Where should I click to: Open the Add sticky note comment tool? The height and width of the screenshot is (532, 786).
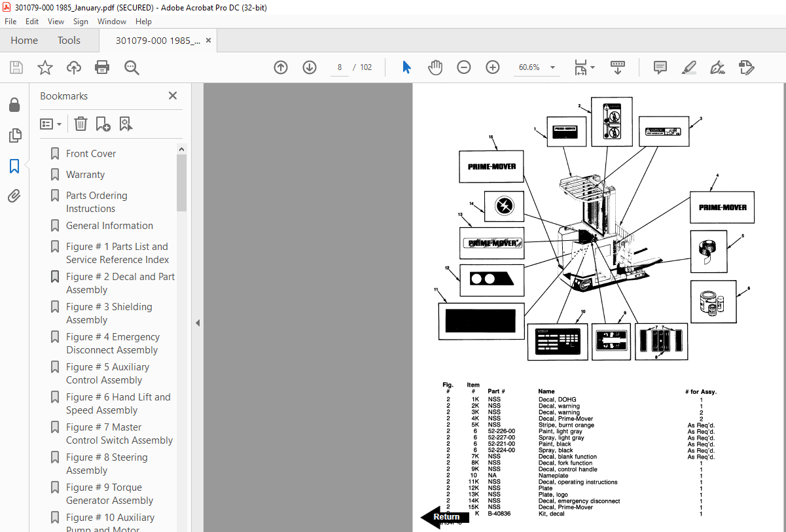660,67
